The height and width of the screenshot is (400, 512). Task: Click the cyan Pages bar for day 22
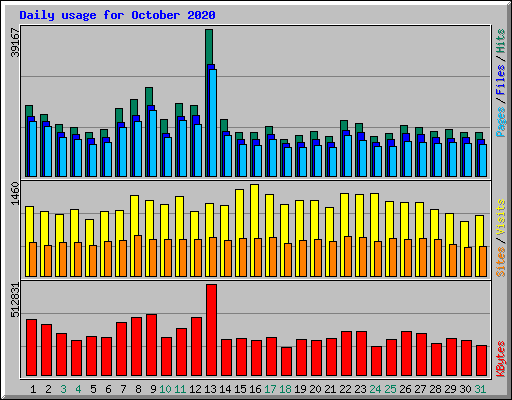(348, 156)
